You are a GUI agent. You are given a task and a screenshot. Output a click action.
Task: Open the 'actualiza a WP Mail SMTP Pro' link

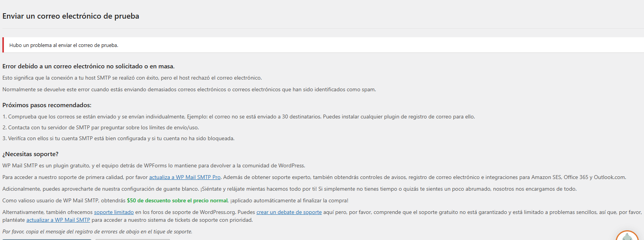pyautogui.click(x=185, y=177)
